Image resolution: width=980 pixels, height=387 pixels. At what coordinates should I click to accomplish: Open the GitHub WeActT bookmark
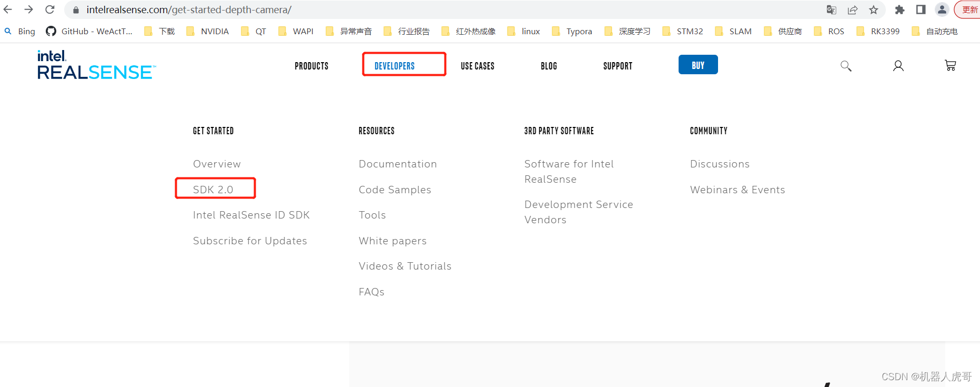(x=89, y=31)
